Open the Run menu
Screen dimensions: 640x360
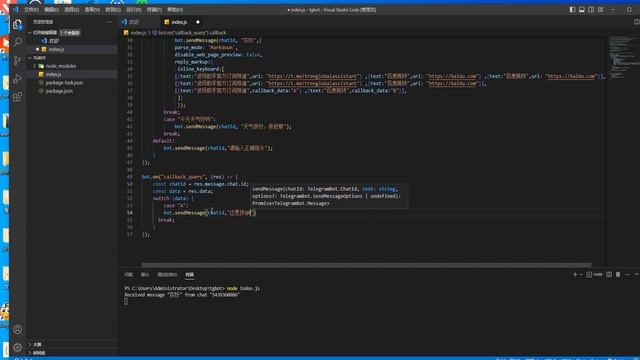pyautogui.click(x=134, y=9)
